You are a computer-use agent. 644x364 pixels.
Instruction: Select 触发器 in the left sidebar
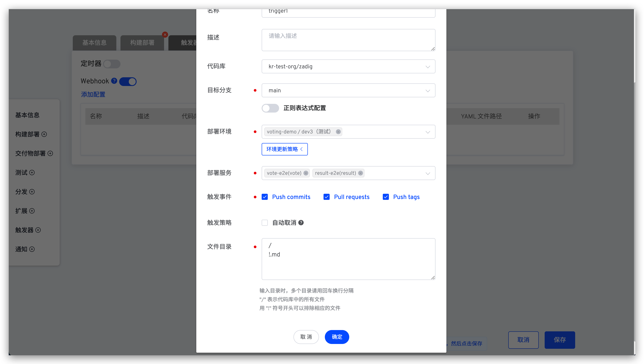point(24,230)
